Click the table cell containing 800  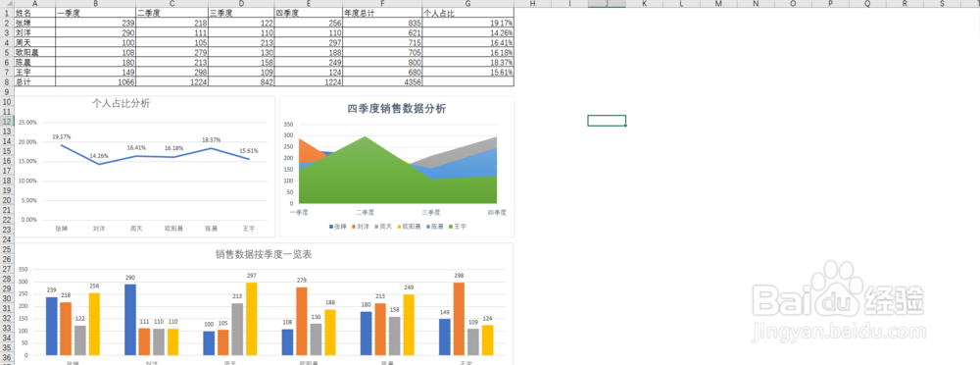point(382,62)
